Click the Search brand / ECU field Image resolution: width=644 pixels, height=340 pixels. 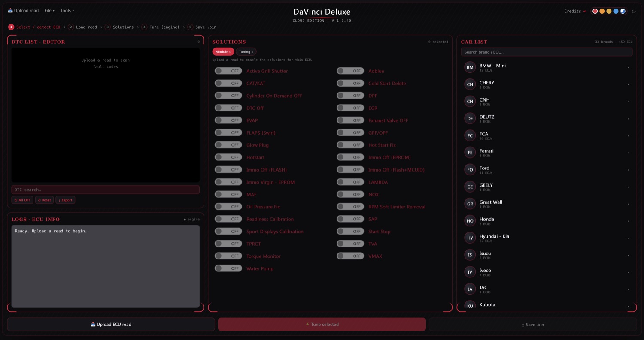click(x=547, y=52)
